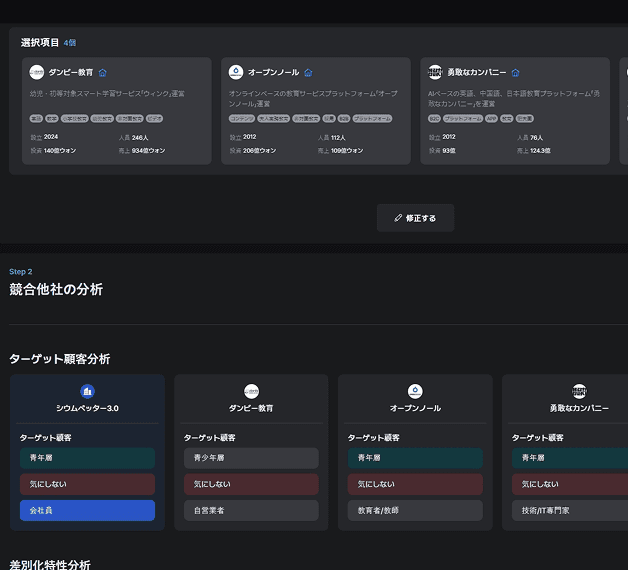The width and height of the screenshot is (628, 570).
Task: Click 人員 246人 on ダンビー教育 card
Action: coord(133,137)
